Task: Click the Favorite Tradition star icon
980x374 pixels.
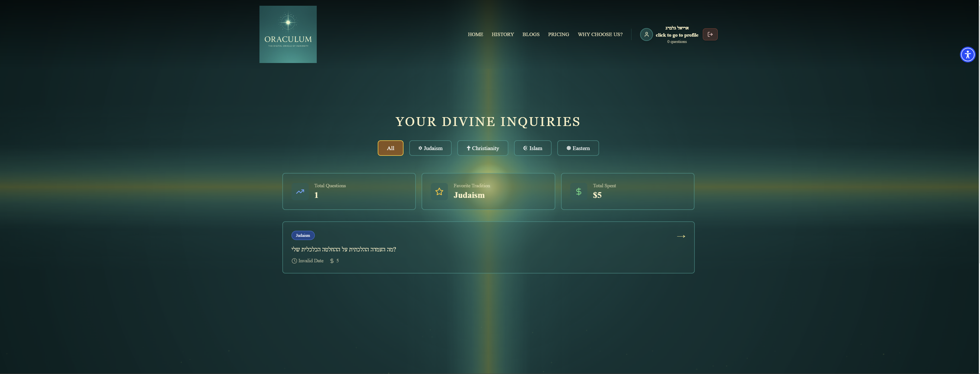Action: coord(439,191)
